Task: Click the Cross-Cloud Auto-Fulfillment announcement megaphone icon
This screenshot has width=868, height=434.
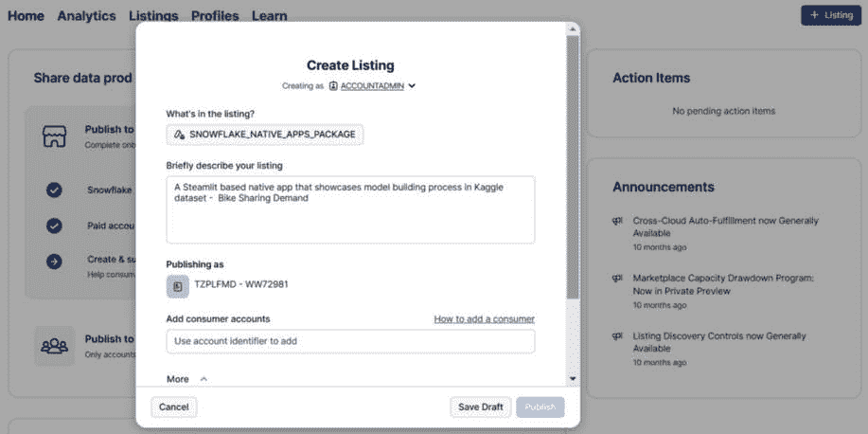Action: pyautogui.click(x=618, y=222)
